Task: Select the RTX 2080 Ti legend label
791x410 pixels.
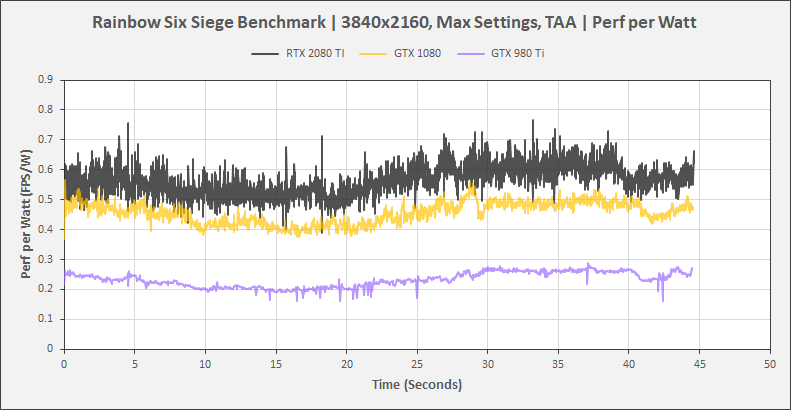Action: (309, 53)
